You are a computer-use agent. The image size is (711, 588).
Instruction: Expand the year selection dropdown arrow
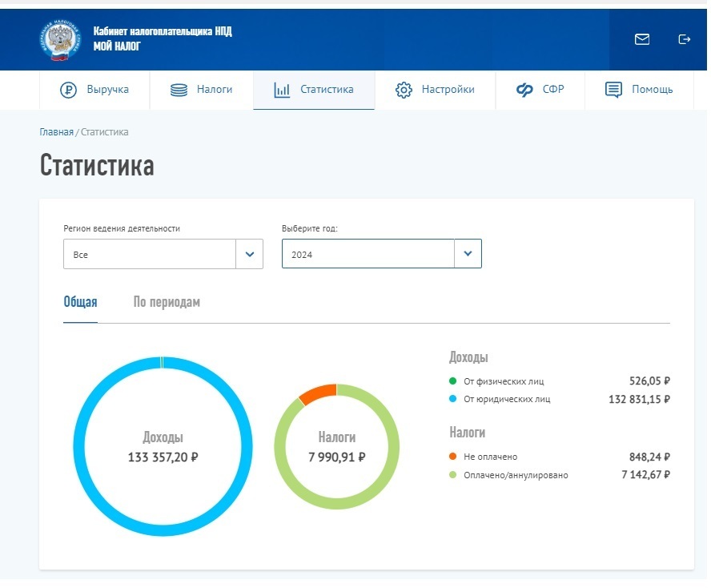(468, 254)
